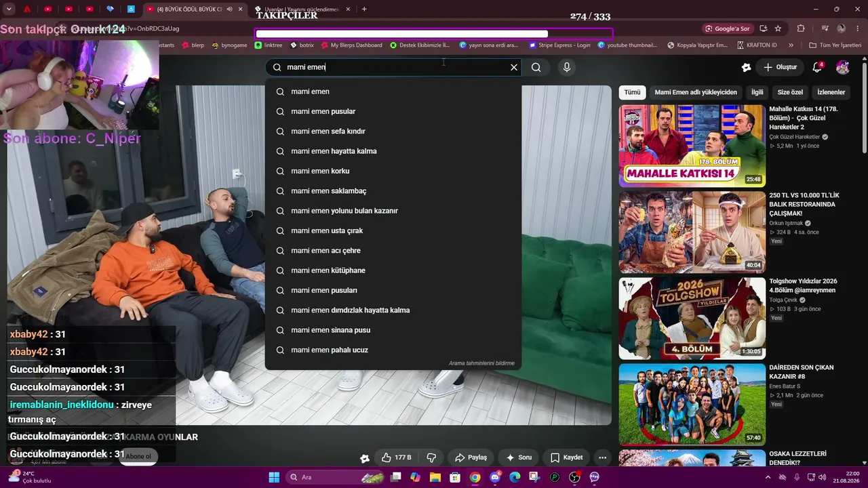Choose suggestion "mami emen pusuları"
This screenshot has width=868, height=488.
393,290
